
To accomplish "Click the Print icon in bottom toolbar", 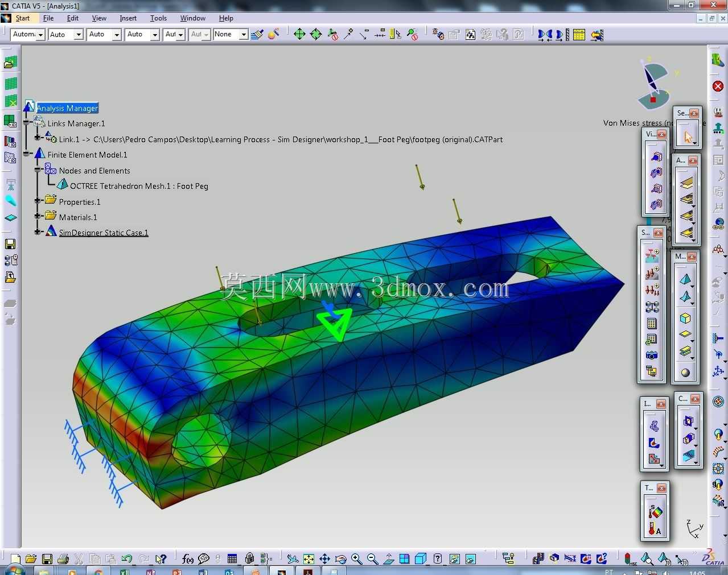I will (63, 559).
